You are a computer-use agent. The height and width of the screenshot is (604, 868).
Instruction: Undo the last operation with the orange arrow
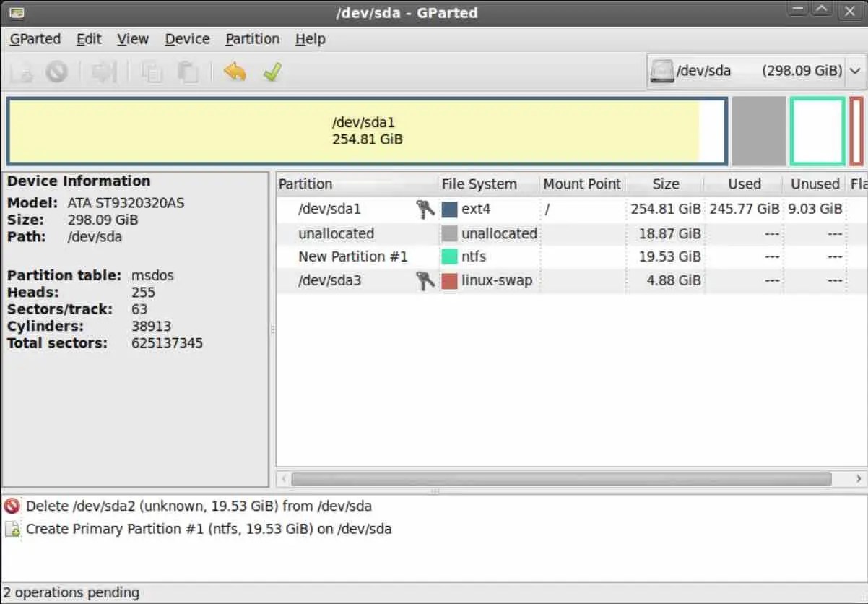click(x=235, y=71)
